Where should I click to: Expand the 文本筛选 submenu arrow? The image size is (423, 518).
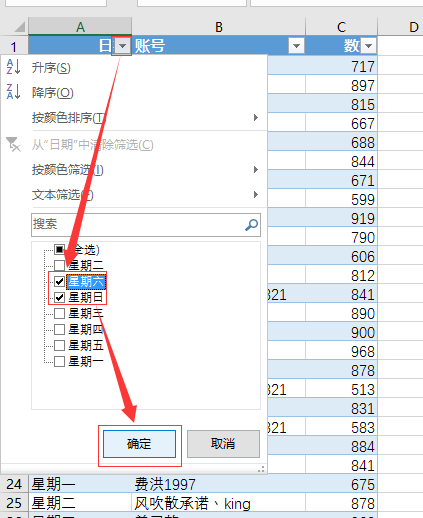[256, 194]
